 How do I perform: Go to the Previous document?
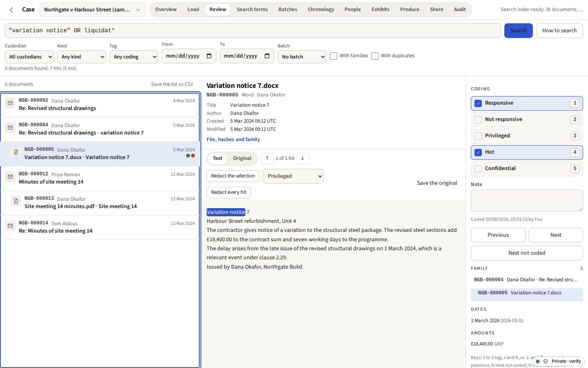tap(498, 235)
